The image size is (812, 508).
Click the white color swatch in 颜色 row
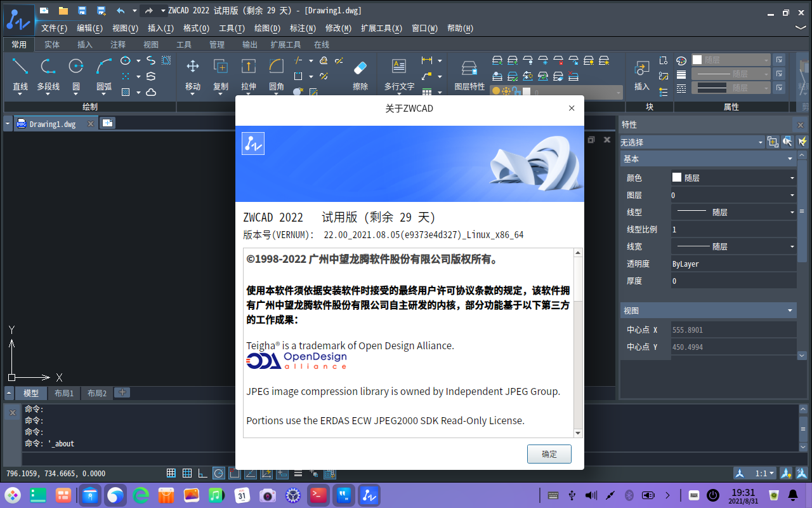677,178
